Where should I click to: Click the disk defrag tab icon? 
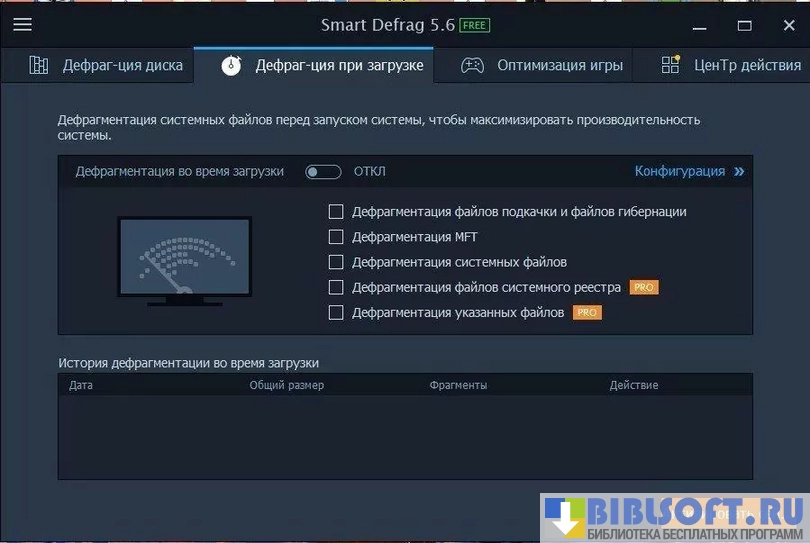click(39, 66)
